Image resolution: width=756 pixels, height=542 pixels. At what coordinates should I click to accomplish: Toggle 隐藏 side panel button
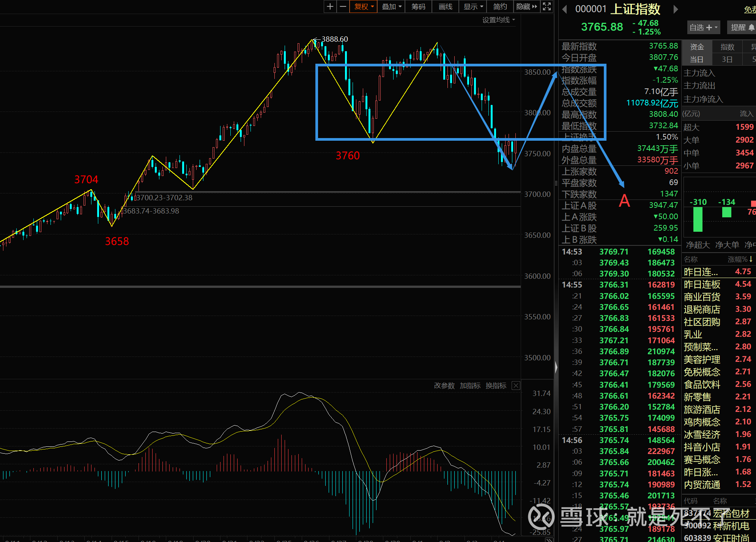527,6
